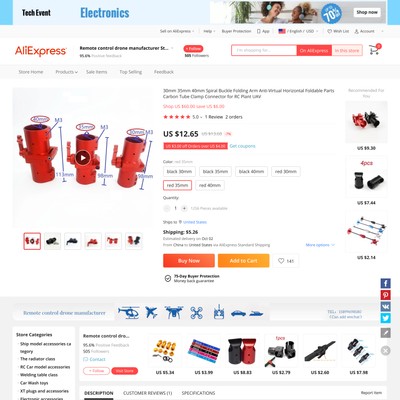400x400 pixels.
Task: Open language and currency dropdown
Action: tap(298, 31)
